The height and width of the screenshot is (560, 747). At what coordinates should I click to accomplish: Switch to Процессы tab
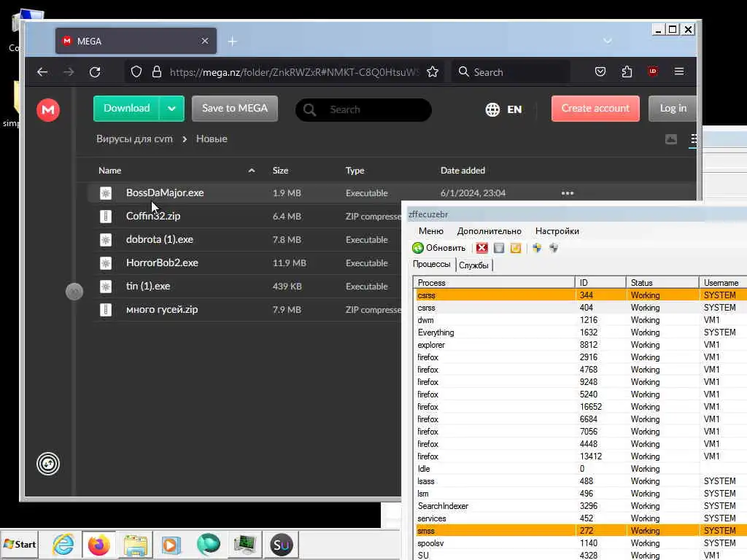coord(432,264)
